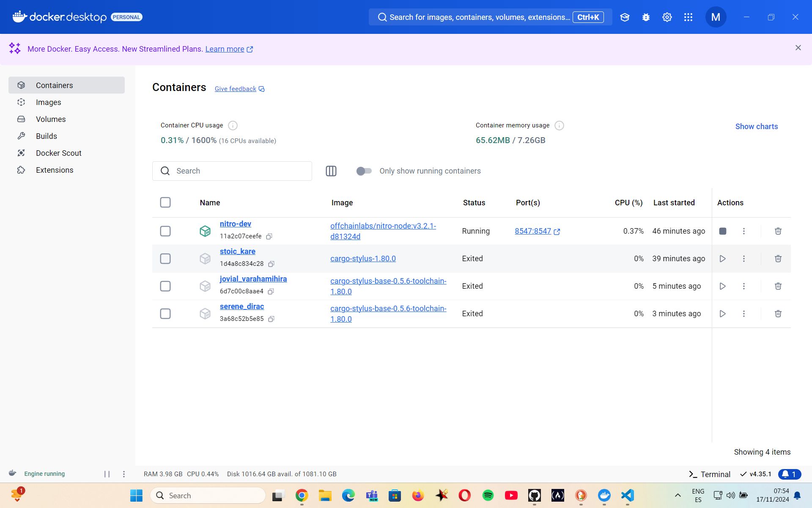Image resolution: width=812 pixels, height=508 pixels.
Task: Open Google Chrome from taskbar
Action: coord(302,495)
